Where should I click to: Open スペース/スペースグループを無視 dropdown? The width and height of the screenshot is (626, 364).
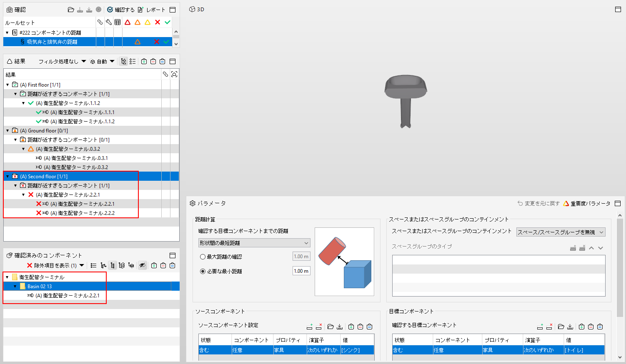(x=561, y=232)
